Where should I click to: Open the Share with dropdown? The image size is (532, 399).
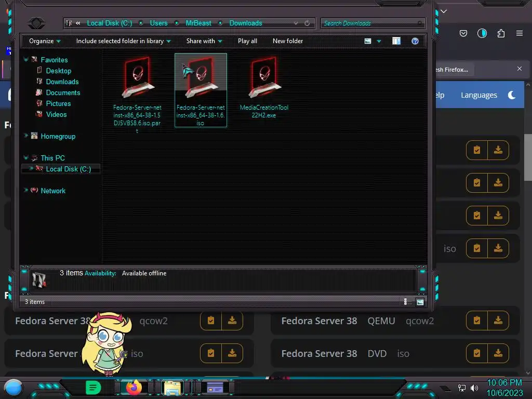coord(204,41)
